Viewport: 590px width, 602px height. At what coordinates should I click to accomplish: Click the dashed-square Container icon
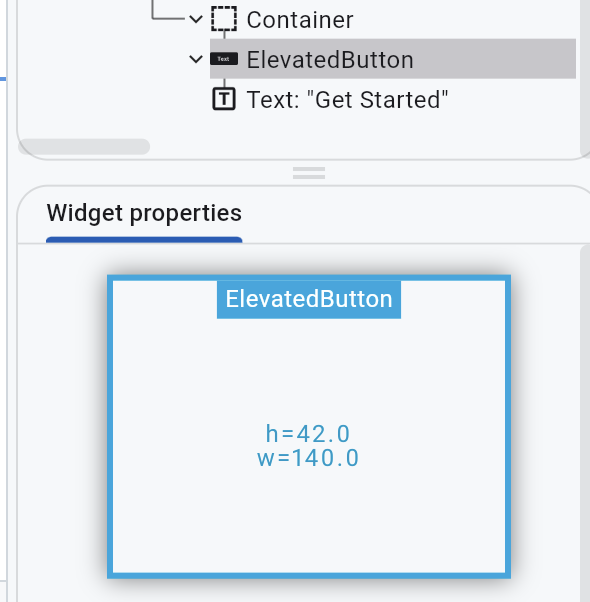(224, 18)
